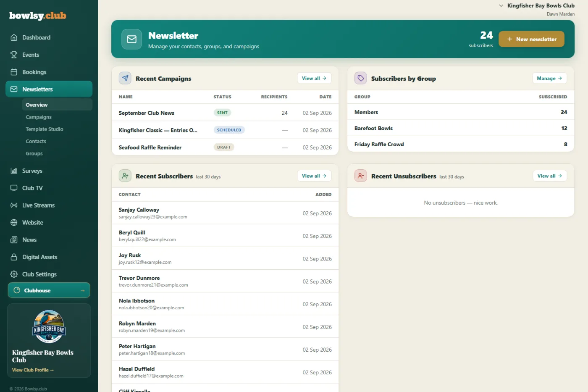Click the New newsletter button

pos(531,39)
